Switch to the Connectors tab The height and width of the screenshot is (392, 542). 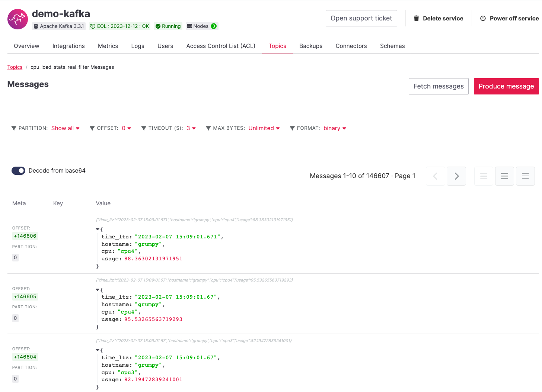tap(351, 46)
